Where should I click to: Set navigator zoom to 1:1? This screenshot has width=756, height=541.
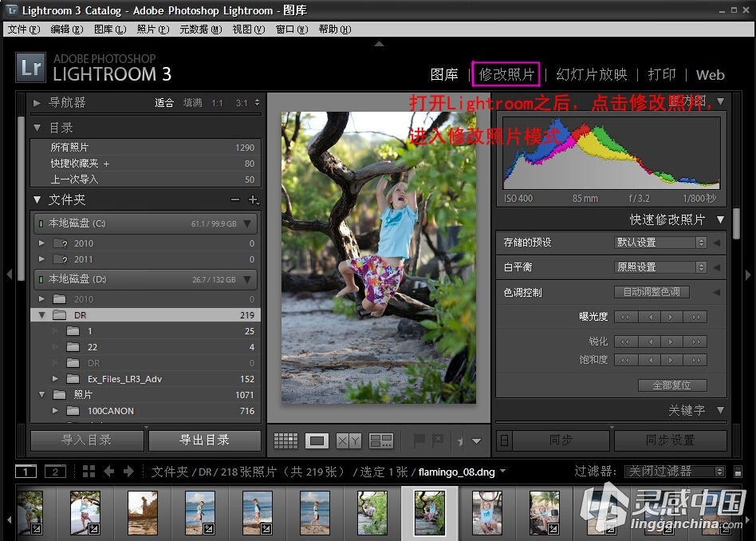pos(217,103)
